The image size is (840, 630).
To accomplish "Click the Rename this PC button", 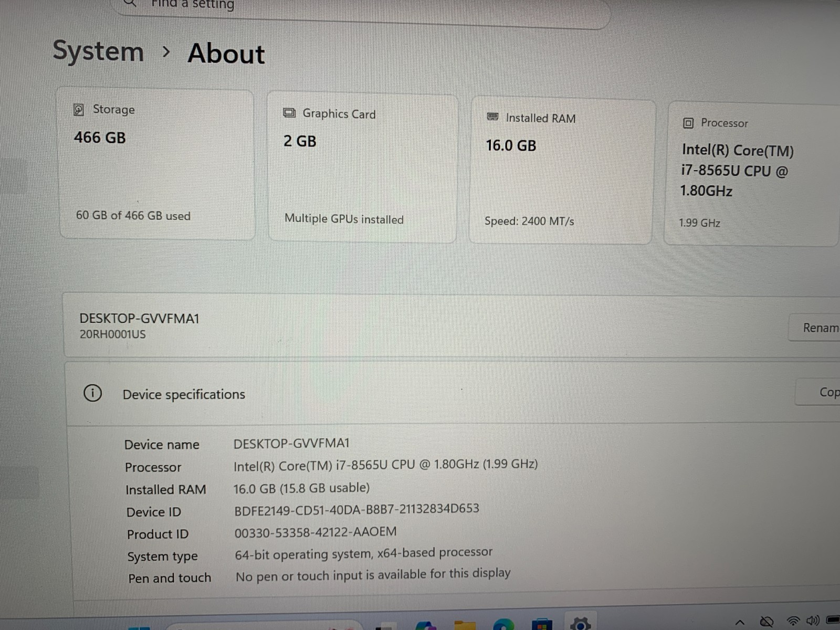I will [815, 328].
